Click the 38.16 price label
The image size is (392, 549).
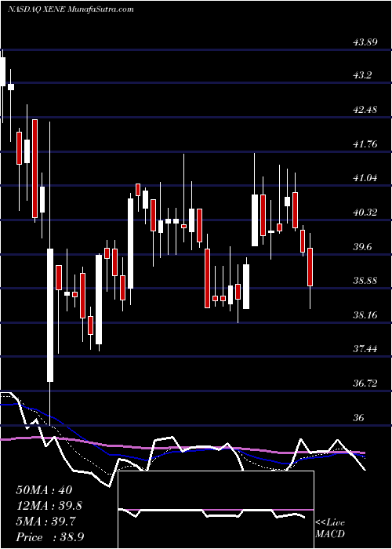365,314
